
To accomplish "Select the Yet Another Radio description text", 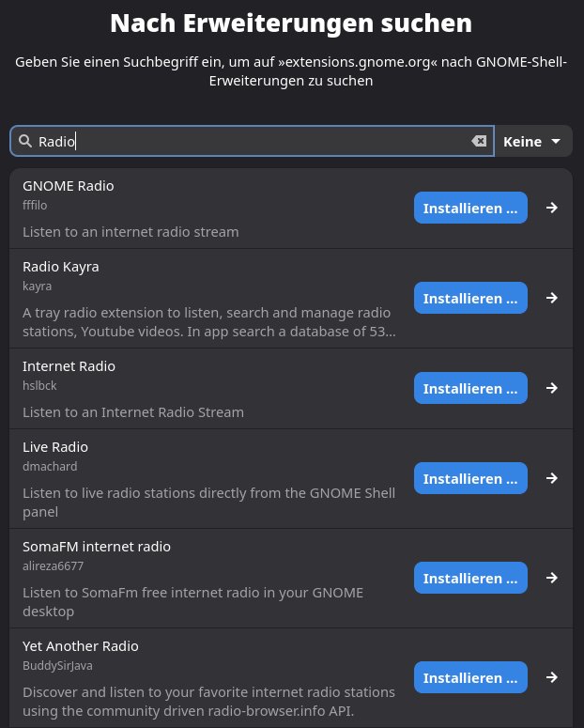I will point(208,701).
